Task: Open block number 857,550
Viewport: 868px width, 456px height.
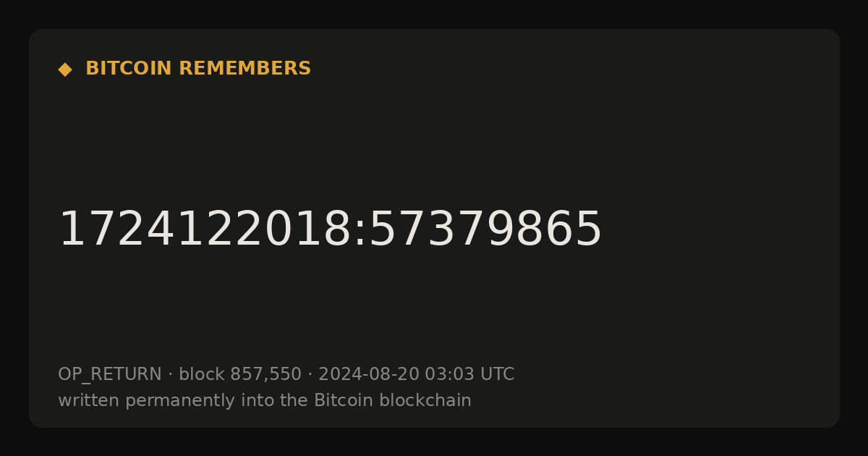Action: pyautogui.click(x=265, y=375)
